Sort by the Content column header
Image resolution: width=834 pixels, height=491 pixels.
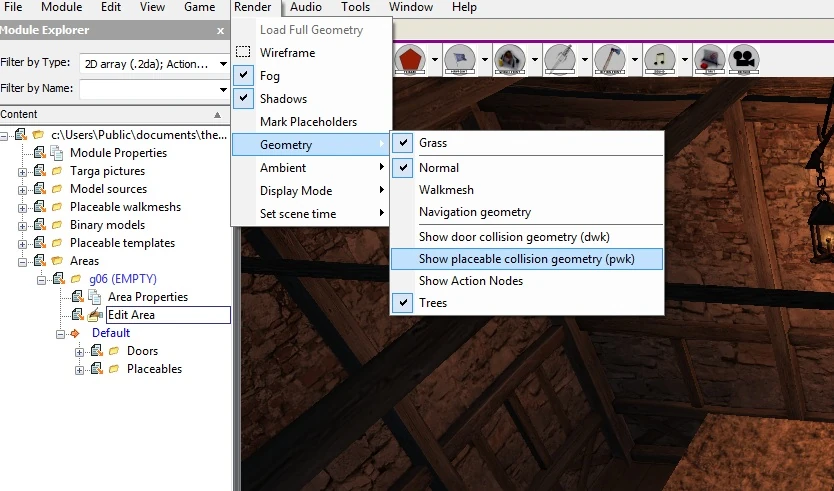(114, 114)
